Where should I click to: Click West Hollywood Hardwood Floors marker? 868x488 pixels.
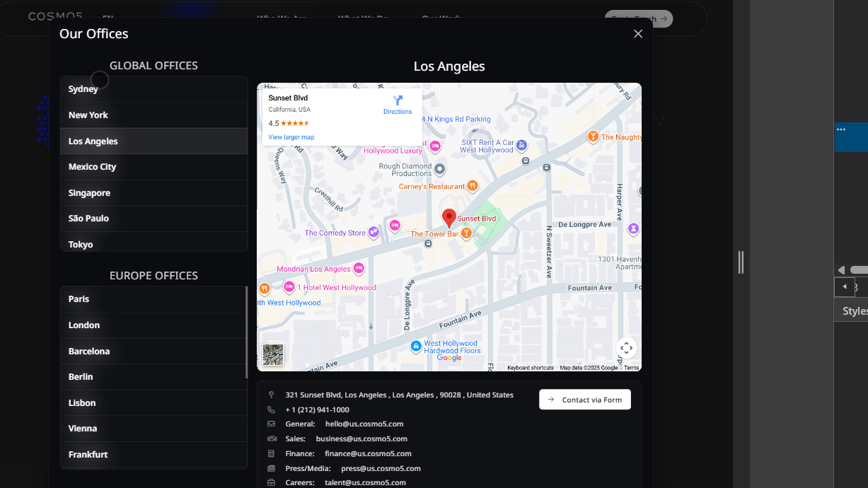[416, 346]
